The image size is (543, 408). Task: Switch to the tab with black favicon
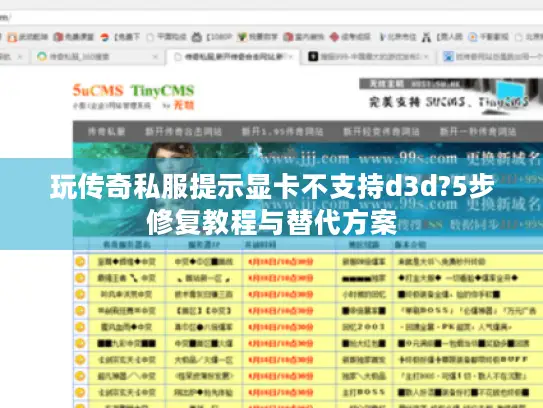click(368, 56)
